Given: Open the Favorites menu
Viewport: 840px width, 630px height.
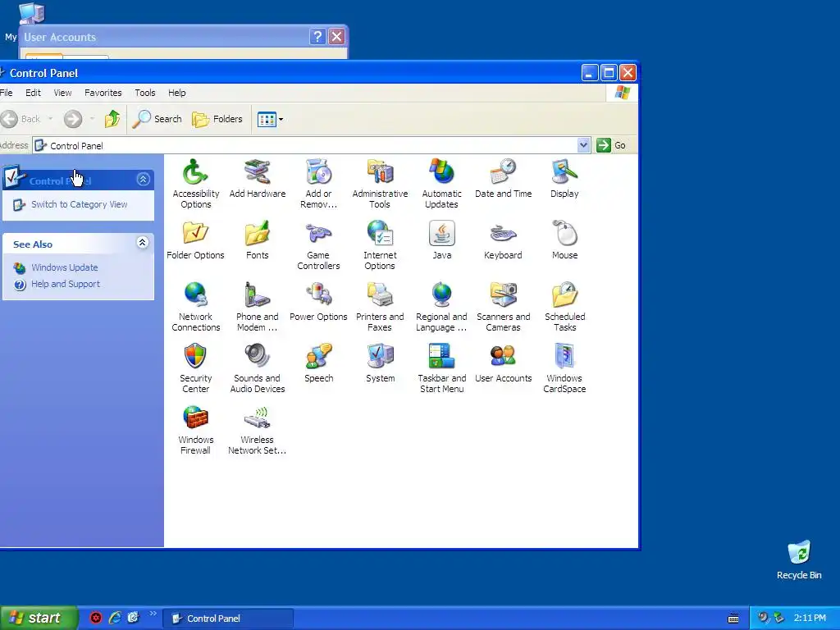Looking at the screenshot, I should (x=103, y=93).
